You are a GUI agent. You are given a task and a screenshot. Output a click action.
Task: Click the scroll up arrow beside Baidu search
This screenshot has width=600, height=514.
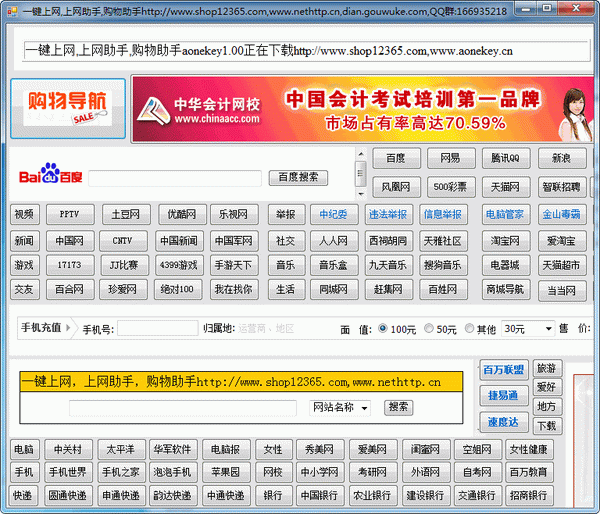[360, 154]
